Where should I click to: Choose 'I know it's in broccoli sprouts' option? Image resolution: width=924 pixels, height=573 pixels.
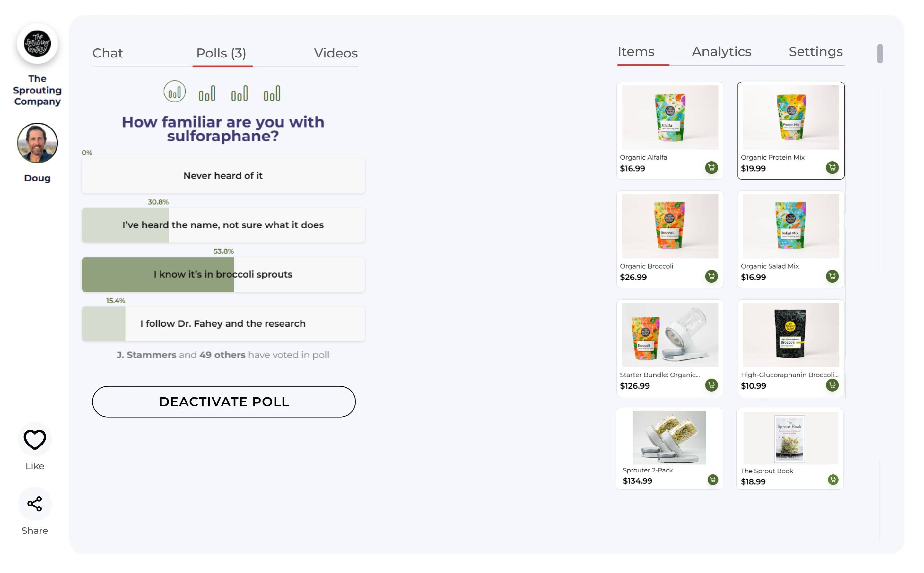(223, 274)
